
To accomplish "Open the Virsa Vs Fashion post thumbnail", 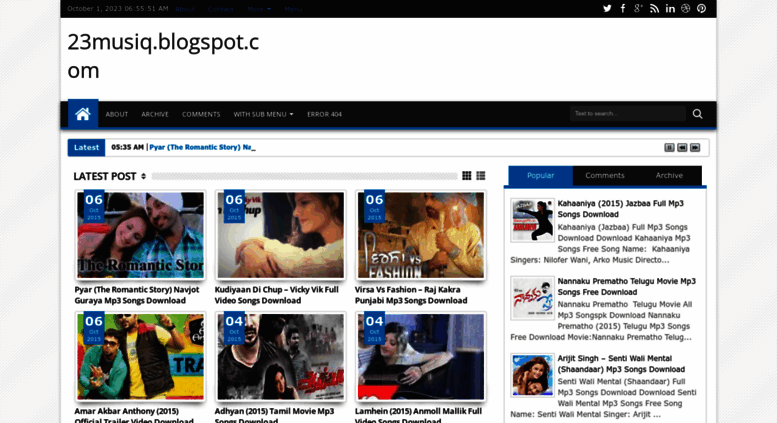I will 421,235.
